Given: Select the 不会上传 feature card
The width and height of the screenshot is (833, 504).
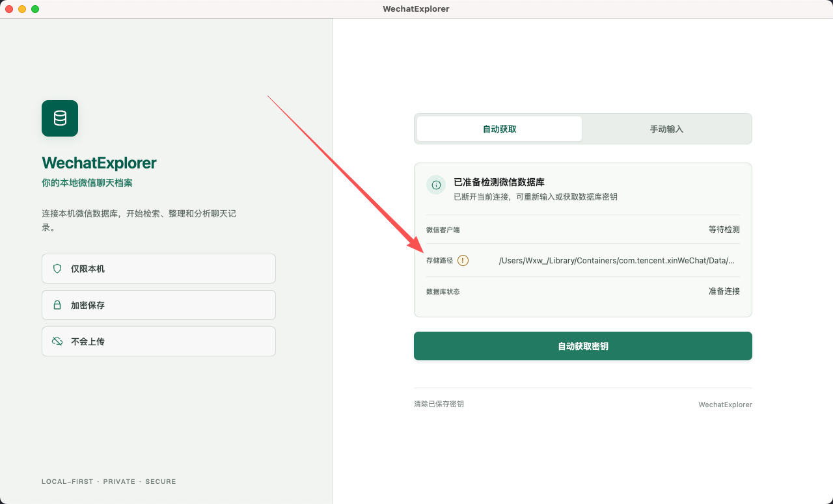Looking at the screenshot, I should tap(159, 341).
